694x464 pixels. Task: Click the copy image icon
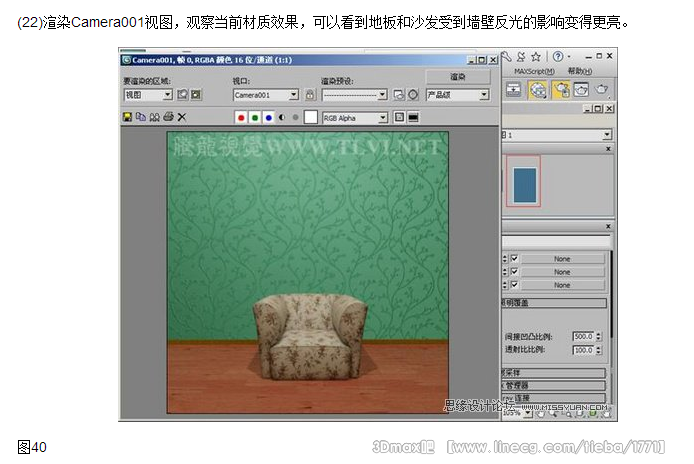(141, 117)
